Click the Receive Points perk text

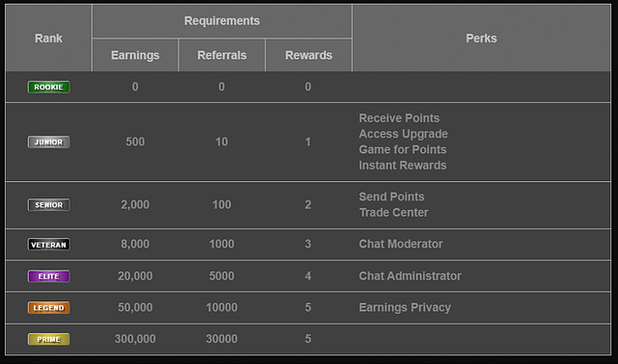[x=399, y=118]
